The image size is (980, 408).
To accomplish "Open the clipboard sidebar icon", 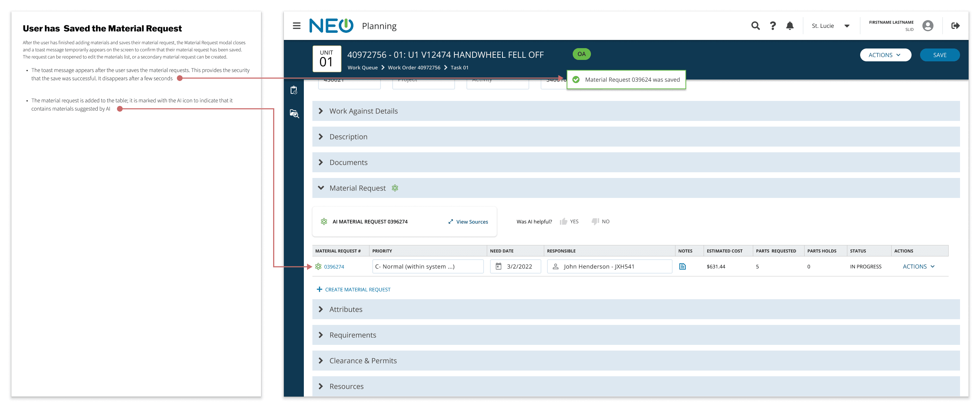I will 294,90.
